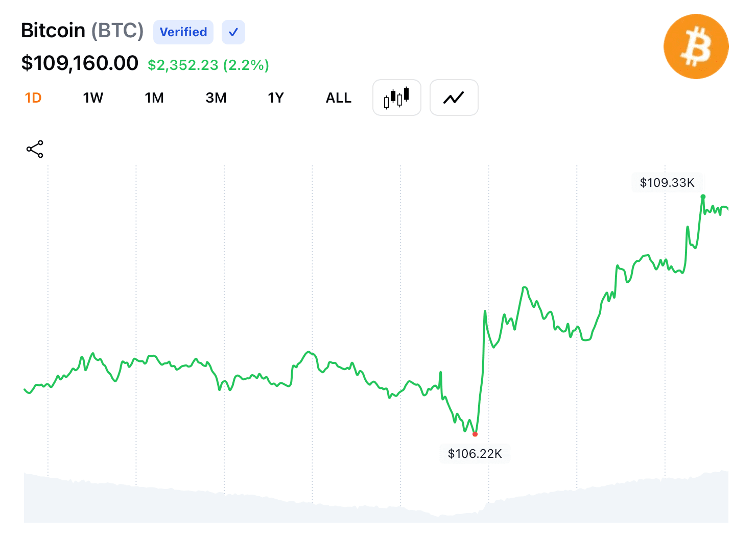Switch to candlestick chart view
Viewport: 756px width, 538px height.
[x=397, y=97]
